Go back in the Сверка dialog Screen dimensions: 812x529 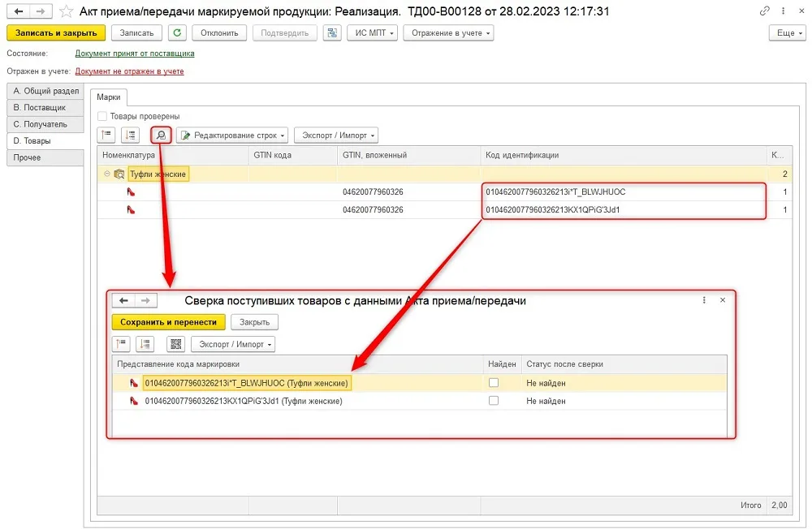point(123,300)
